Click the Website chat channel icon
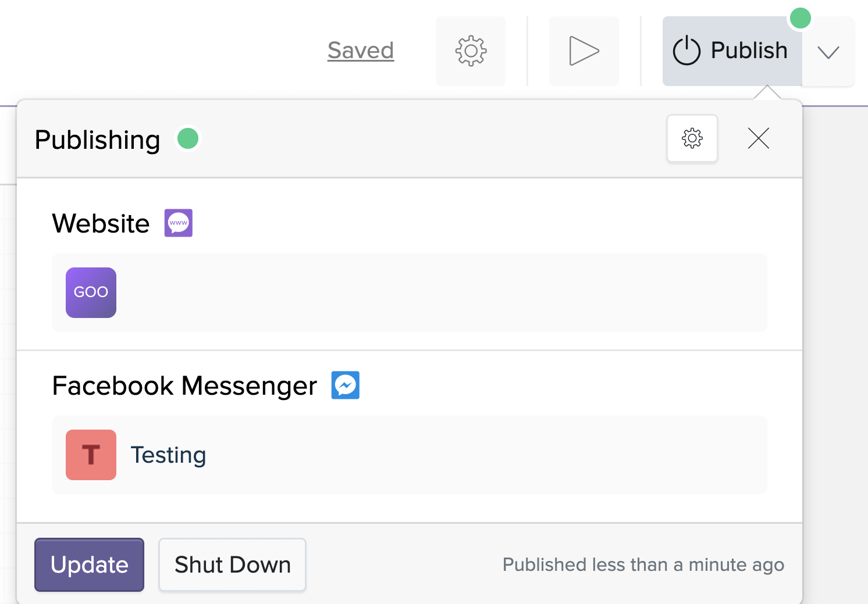 [179, 223]
